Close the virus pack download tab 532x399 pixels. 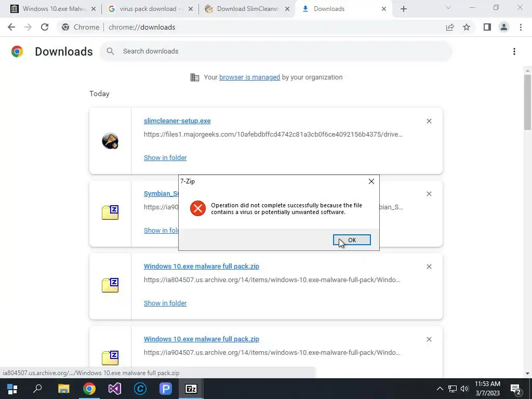(x=191, y=9)
